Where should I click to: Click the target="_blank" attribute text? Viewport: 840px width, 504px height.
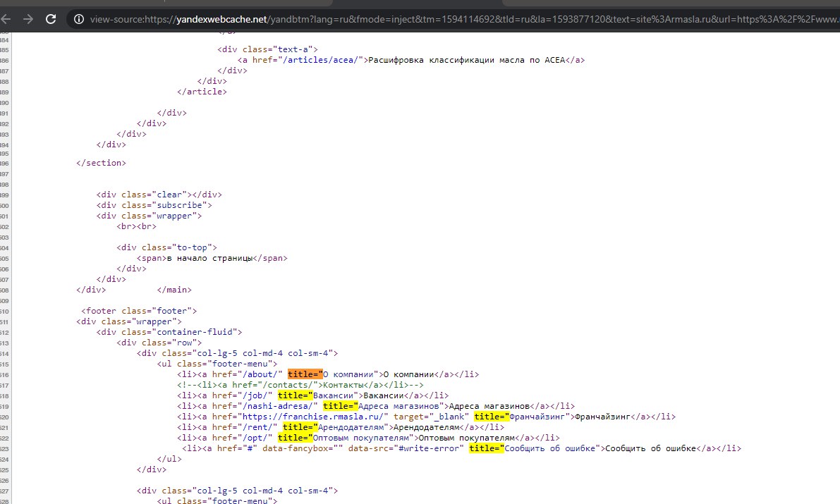click(431, 417)
